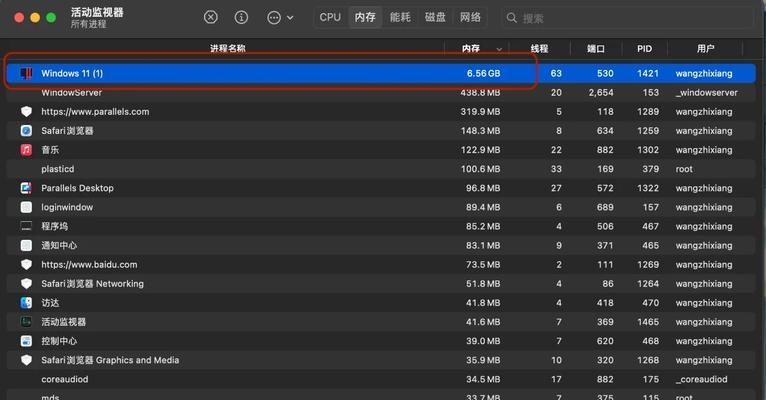The image size is (766, 400).
Task: Click the 所有进程 subtitle text
Action: pyautogui.click(x=88, y=24)
